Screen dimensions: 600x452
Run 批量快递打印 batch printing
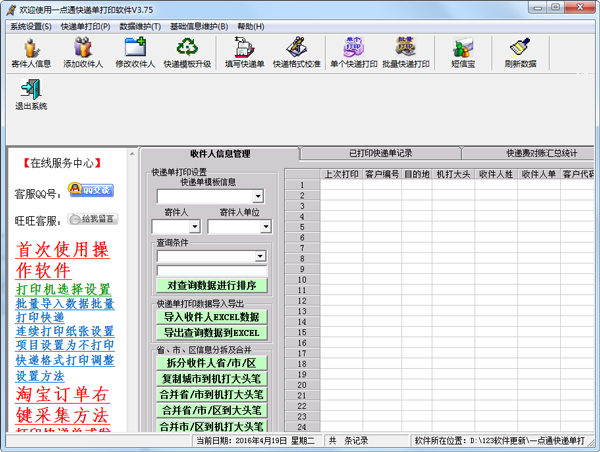coord(405,51)
